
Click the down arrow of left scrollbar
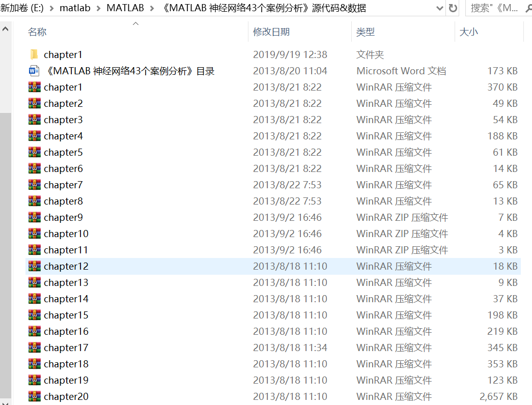point(6,402)
